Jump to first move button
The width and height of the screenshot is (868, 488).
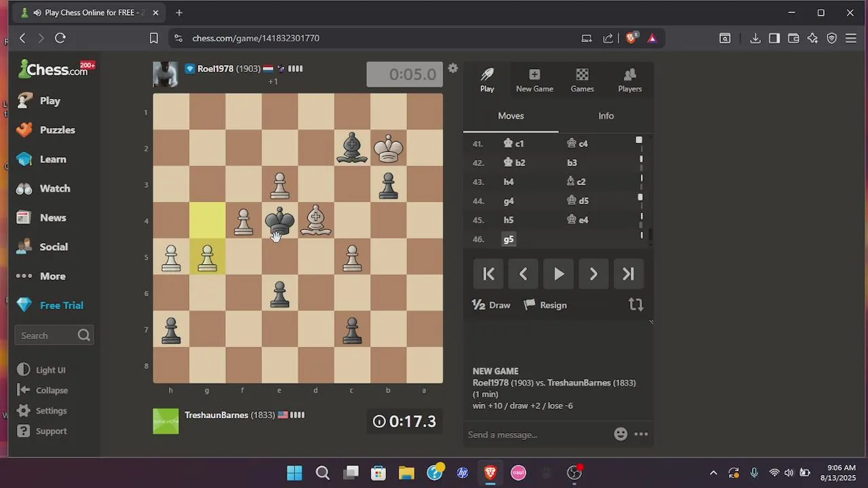click(x=488, y=274)
